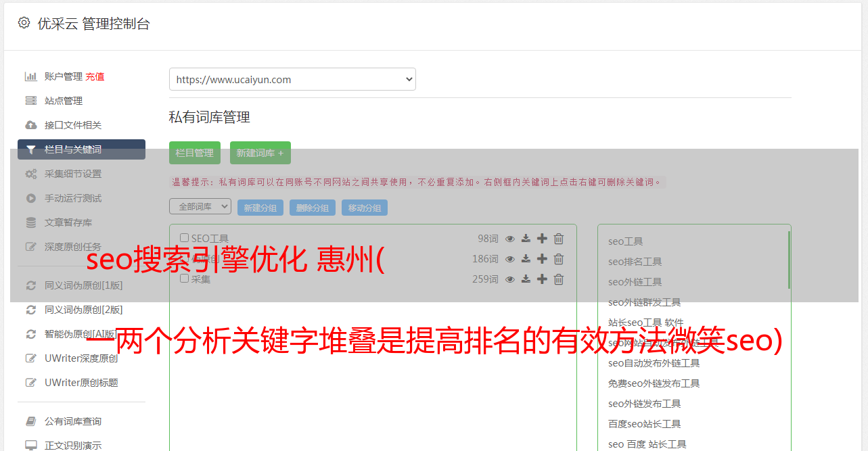Screen dimensions: 868x451
Task: Click the server icon for 站点管理
Action: pyautogui.click(x=30, y=101)
